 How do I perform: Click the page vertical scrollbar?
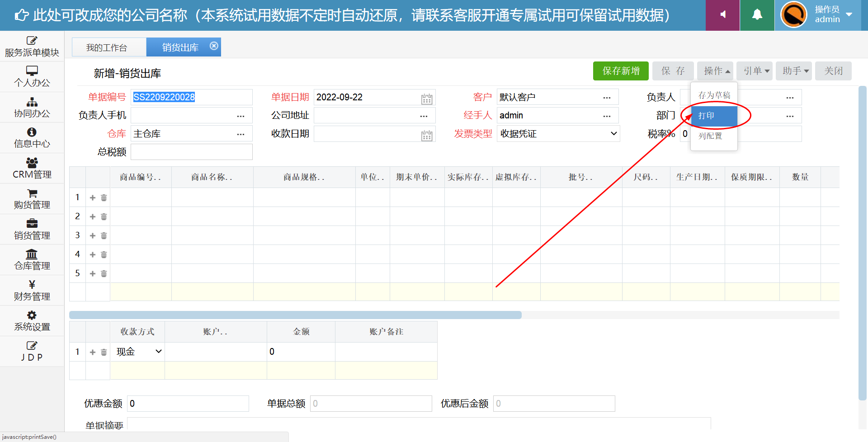coord(863,243)
